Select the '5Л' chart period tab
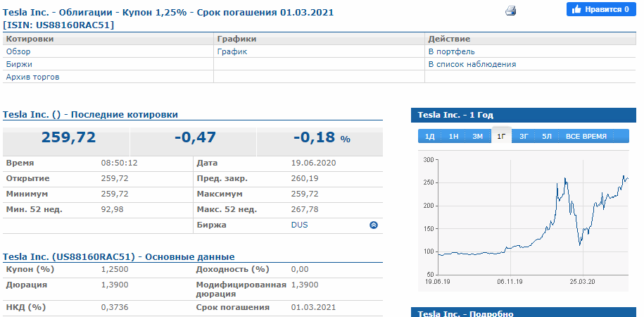 pyautogui.click(x=547, y=137)
